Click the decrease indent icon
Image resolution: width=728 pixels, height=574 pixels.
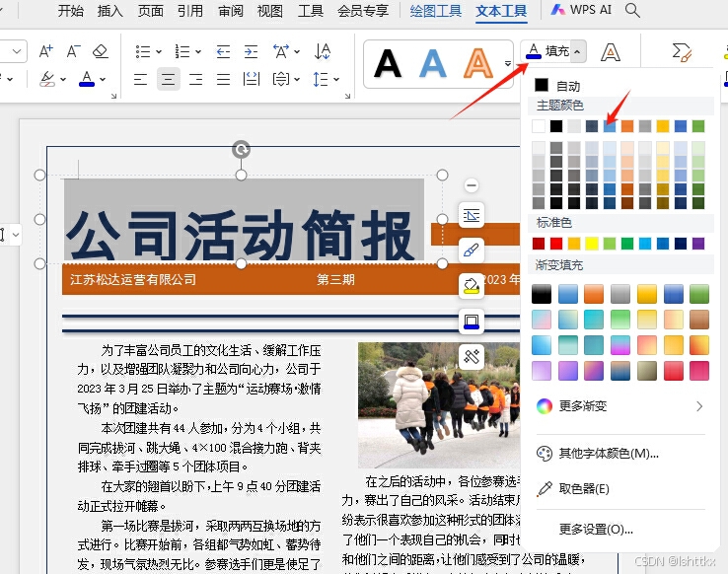[x=223, y=51]
